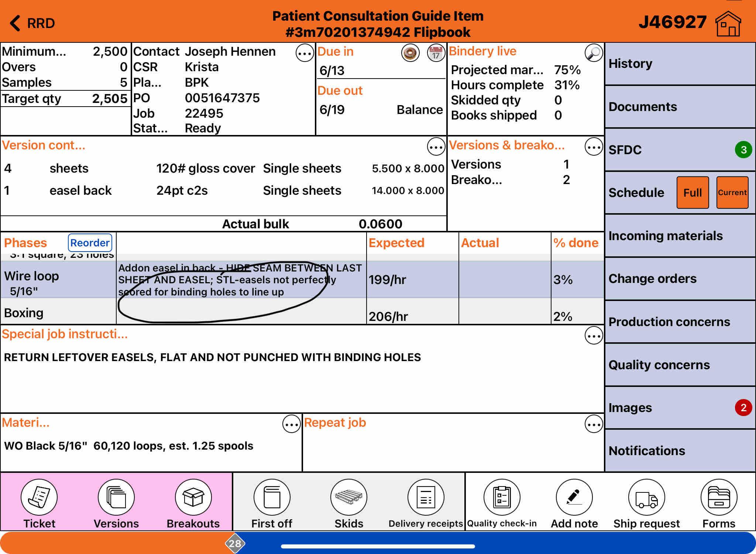
Task: Toggle Current schedule view
Action: (732, 193)
